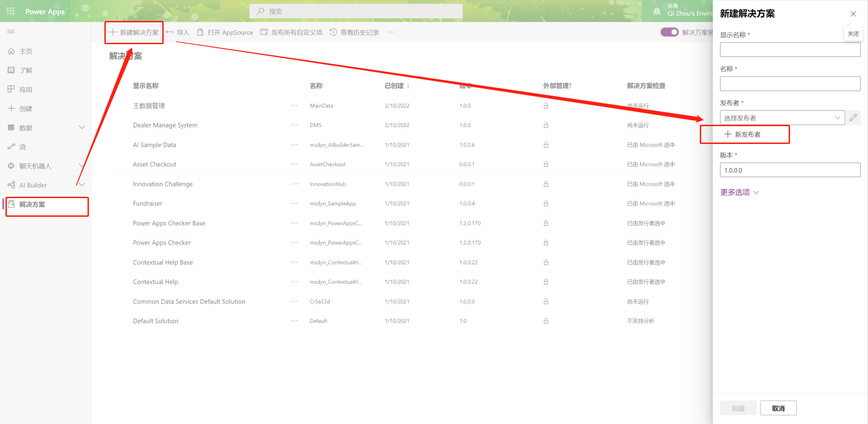The width and height of the screenshot is (868, 424).
Task: Expand 更多选项 section
Action: [739, 193]
